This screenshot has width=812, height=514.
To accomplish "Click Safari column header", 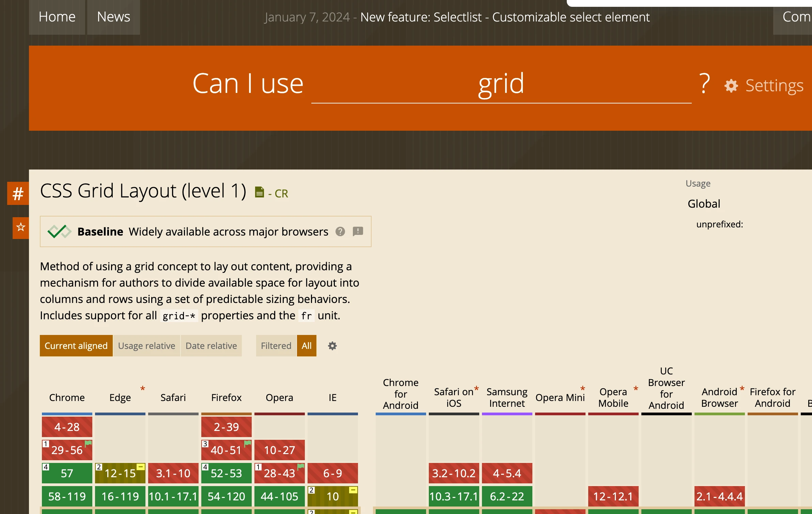I will coord(173,398).
